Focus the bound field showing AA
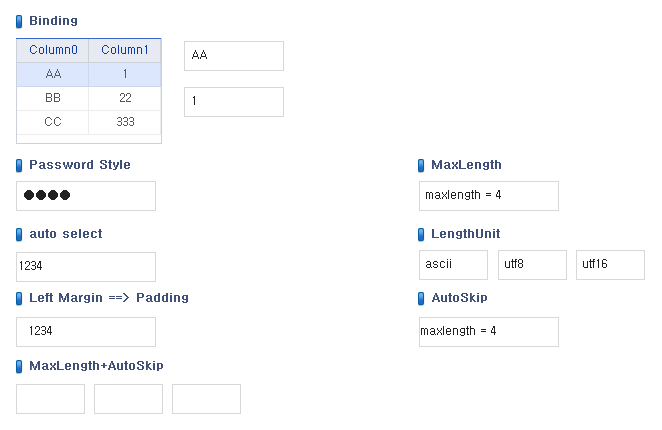The width and height of the screenshot is (662, 430). tap(234, 56)
